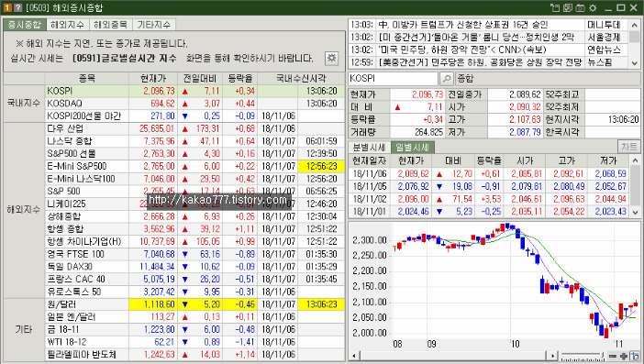Select the 항셍 종합 row
Image resolution: width=644 pixels, height=364 pixels.
pos(194,229)
